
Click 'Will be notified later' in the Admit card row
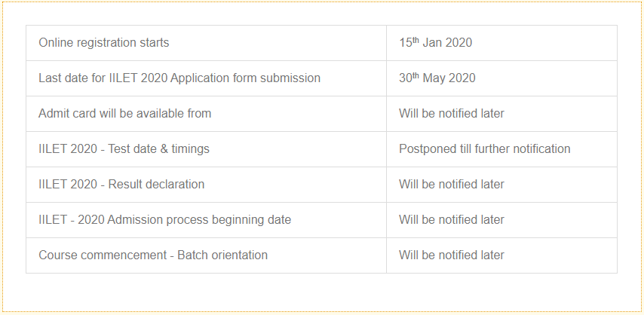pos(452,114)
